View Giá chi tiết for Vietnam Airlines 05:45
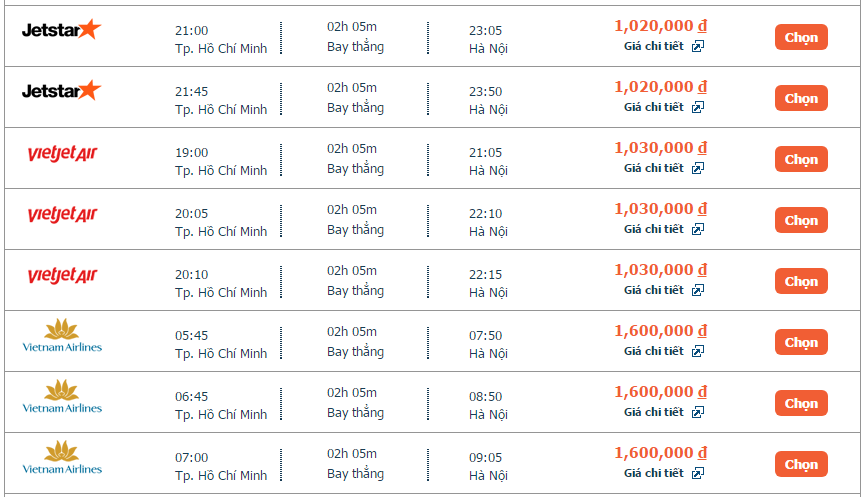865x497 pixels. click(x=654, y=351)
